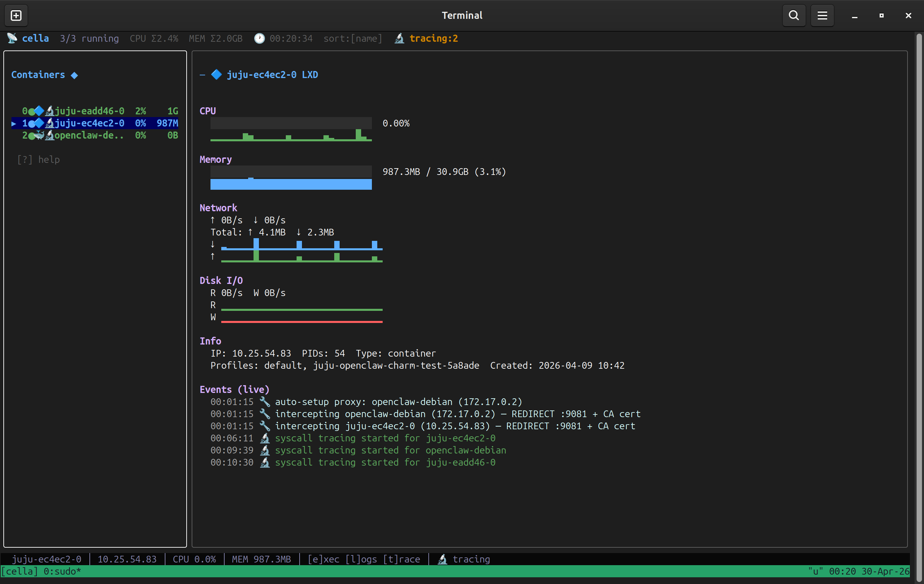
Task: Click the status bar CPU 0.0% entry
Action: point(194,559)
